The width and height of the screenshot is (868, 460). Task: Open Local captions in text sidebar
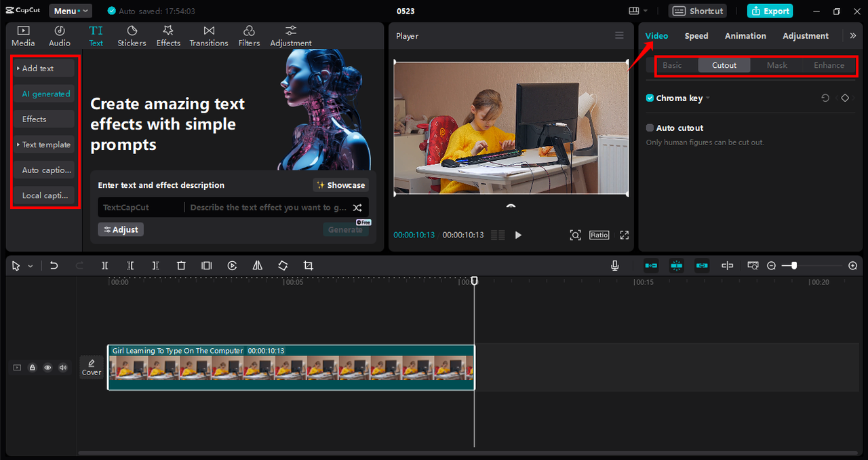(44, 195)
